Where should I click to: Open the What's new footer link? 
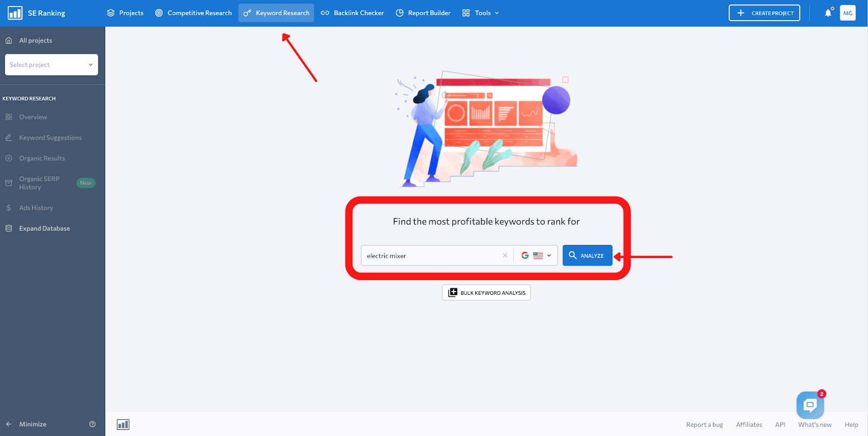[814, 425]
